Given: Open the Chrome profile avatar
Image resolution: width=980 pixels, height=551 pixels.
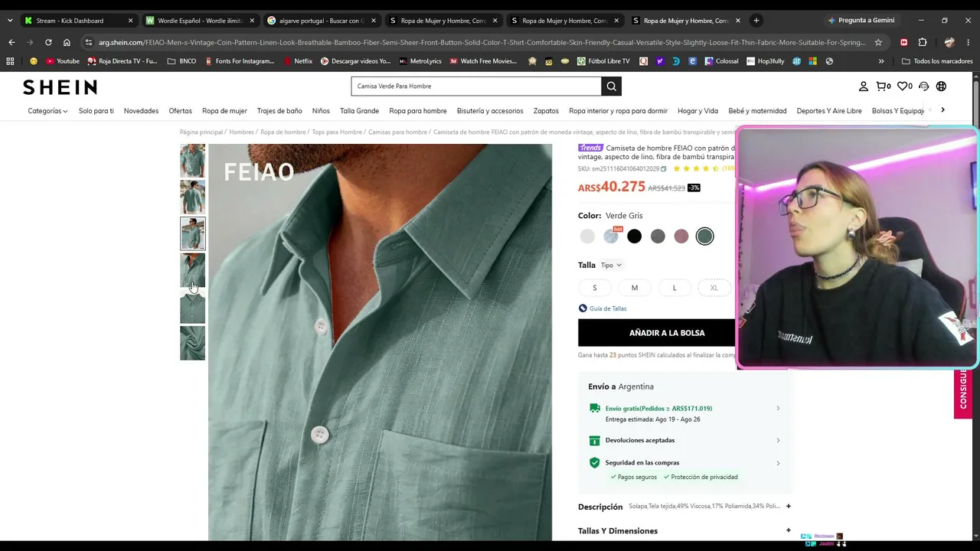Looking at the screenshot, I should pyautogui.click(x=949, y=42).
